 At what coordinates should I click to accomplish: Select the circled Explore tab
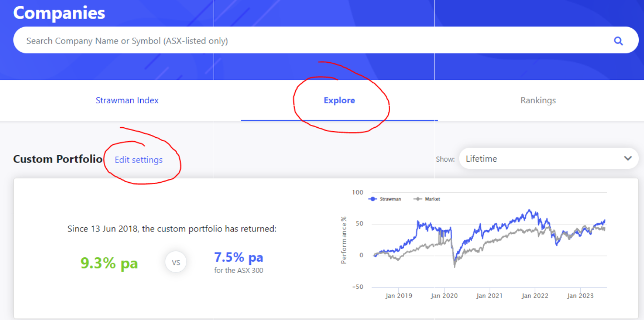[x=339, y=100]
